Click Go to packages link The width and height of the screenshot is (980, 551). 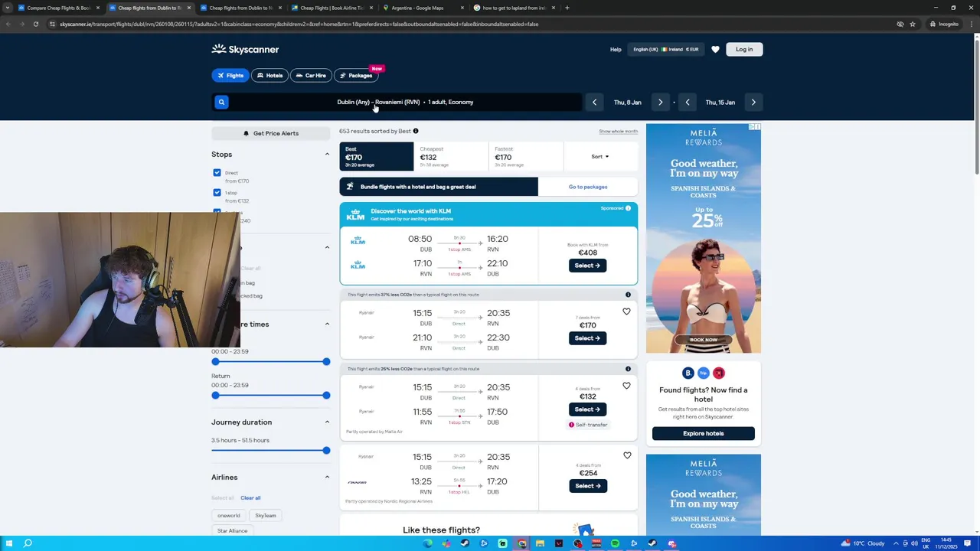tap(588, 187)
